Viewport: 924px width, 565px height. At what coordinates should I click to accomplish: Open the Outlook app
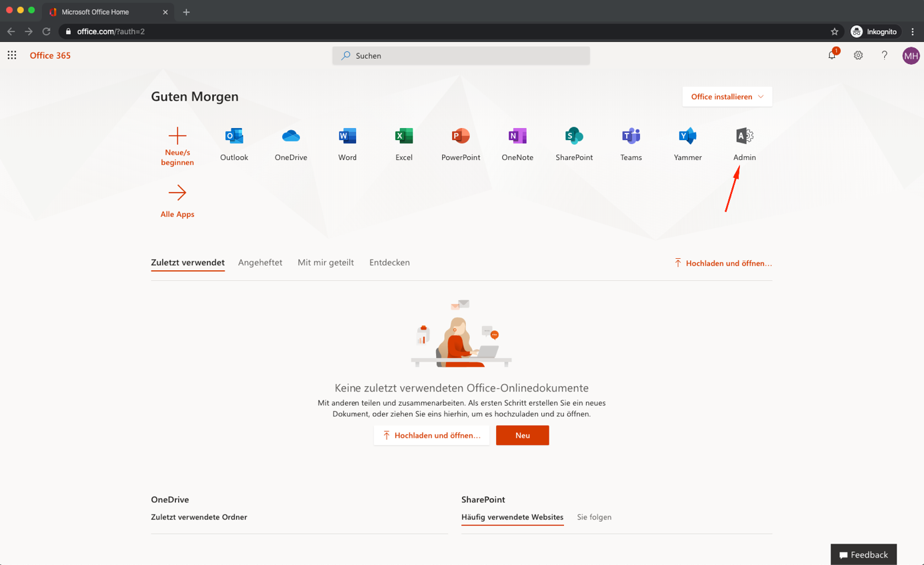click(234, 144)
